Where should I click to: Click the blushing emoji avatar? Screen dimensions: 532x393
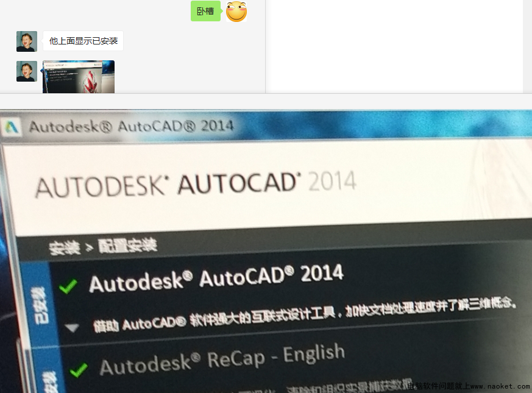click(236, 12)
